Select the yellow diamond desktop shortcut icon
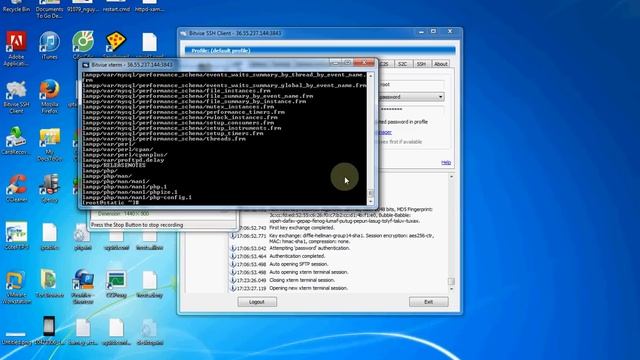Screen dimensions: 640x360 point(116,42)
